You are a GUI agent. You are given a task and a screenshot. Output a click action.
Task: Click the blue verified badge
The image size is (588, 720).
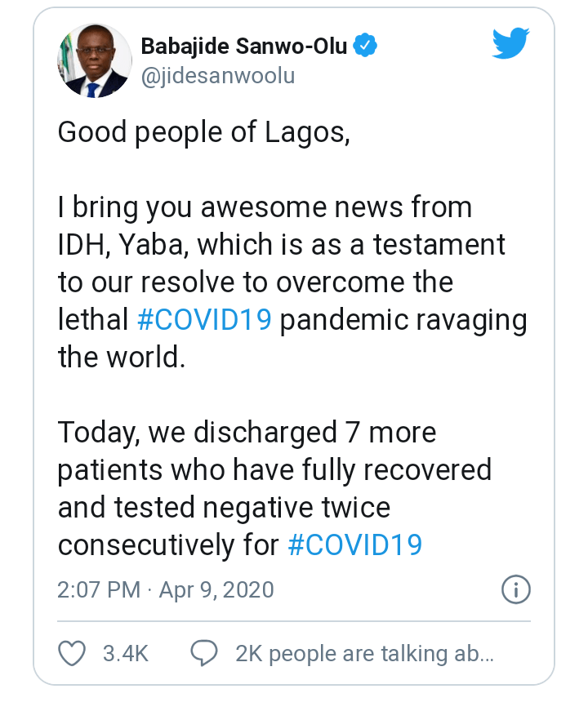coord(365,46)
